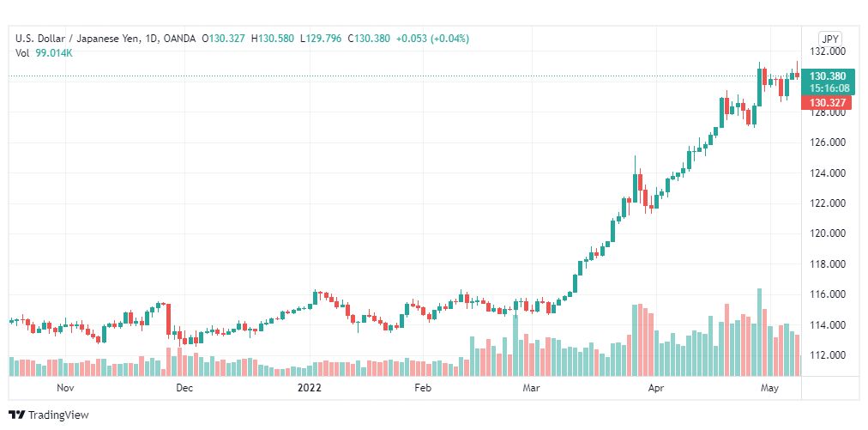This screenshot has height=430, width=868.
Task: Click the Vol 99.014K indicator label
Action: [x=45, y=53]
